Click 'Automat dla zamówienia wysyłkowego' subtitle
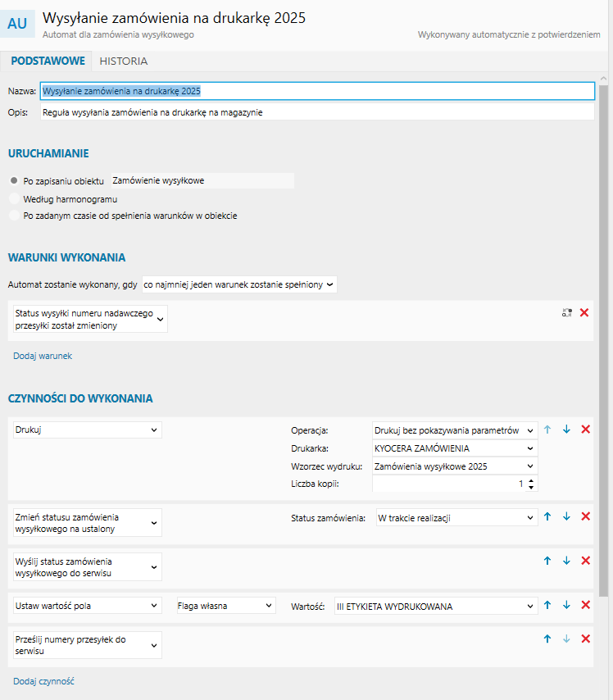 point(118,34)
